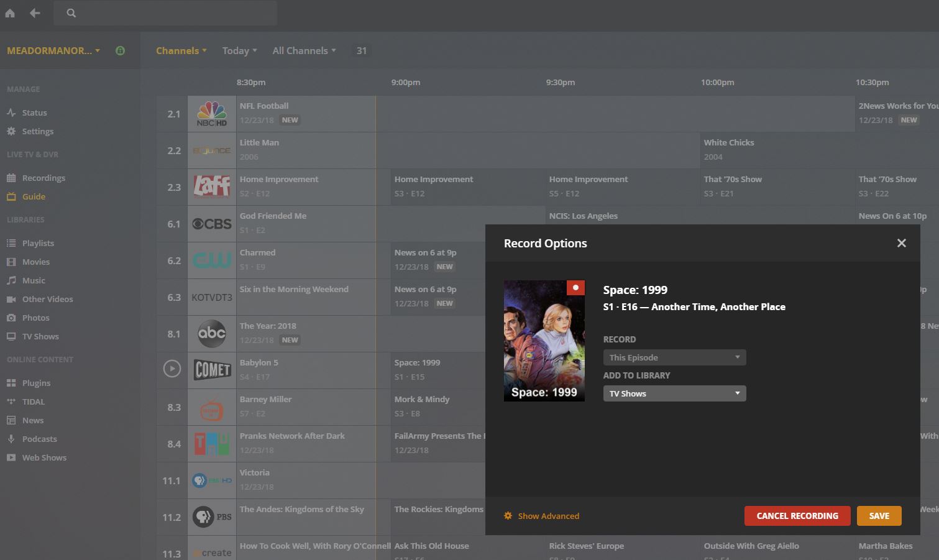Click the play icon beside the COMET channel
The image size is (939, 560).
point(172,369)
